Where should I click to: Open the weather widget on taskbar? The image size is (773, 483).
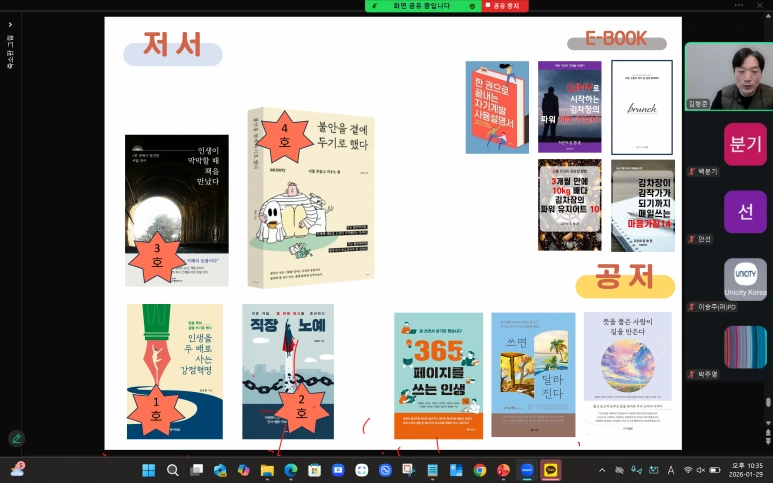point(17,469)
